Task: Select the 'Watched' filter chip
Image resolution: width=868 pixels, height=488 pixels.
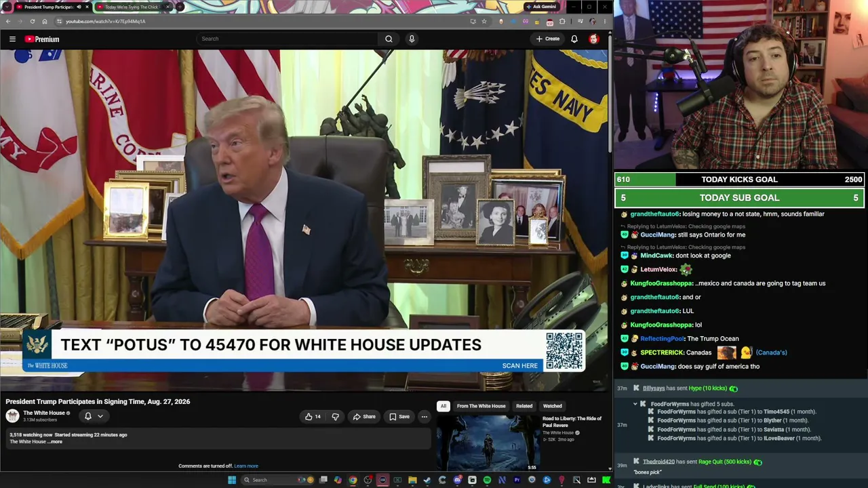Action: (x=552, y=406)
